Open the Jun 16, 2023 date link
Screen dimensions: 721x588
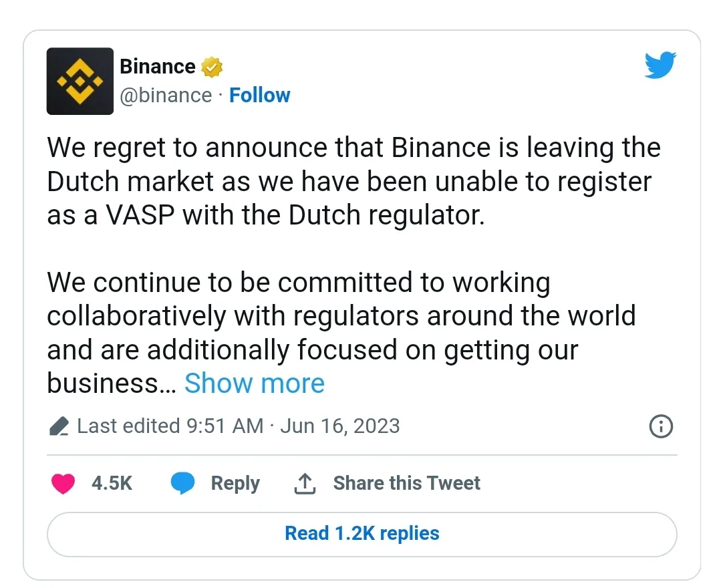pos(340,426)
